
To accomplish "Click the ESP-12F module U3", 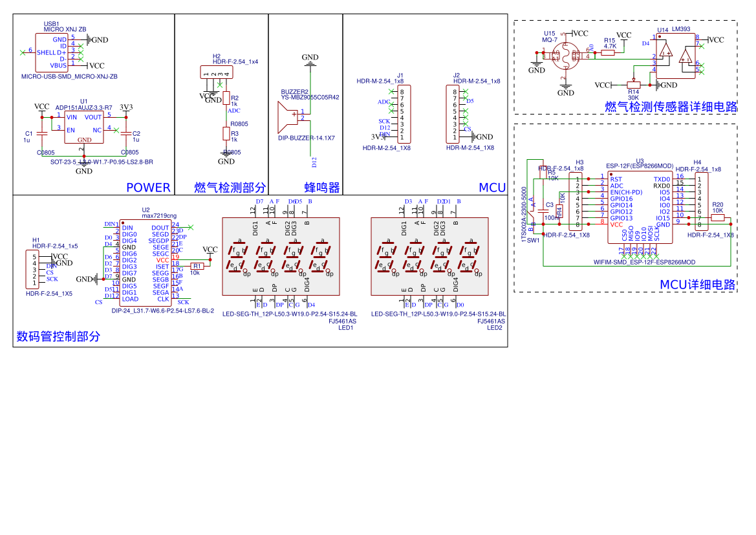I will click(639, 202).
